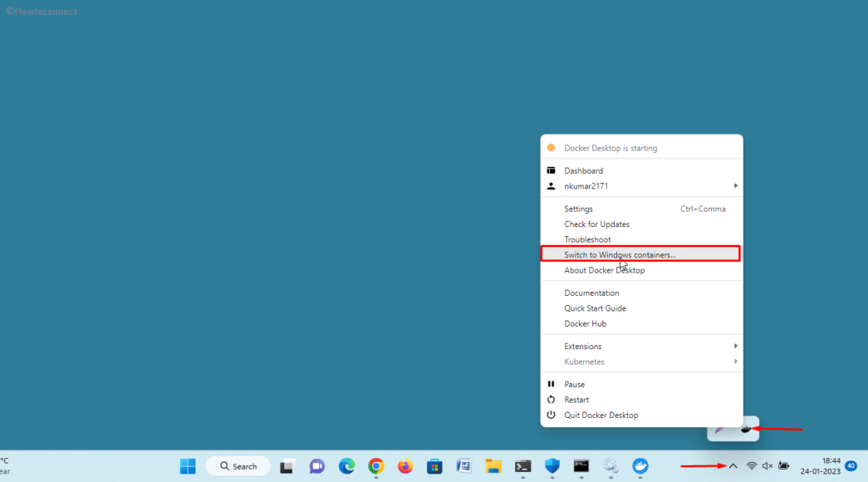This screenshot has width=868, height=482.
Task: Click the taskbar Search box
Action: (x=238, y=466)
